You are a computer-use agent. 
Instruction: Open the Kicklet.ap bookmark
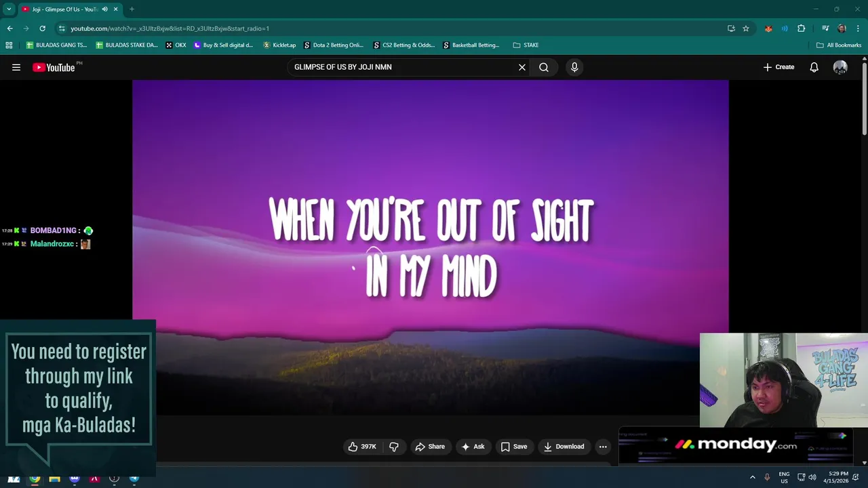279,45
